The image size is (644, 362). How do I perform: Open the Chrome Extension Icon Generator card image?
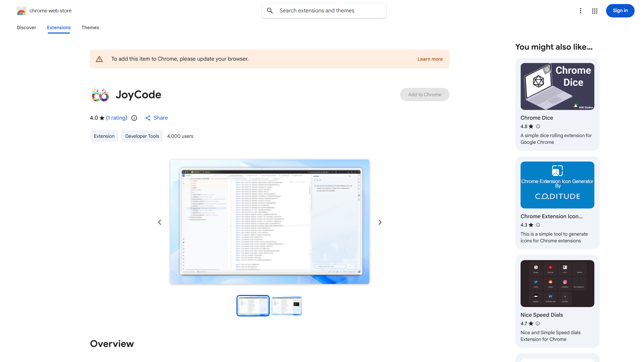tap(557, 185)
